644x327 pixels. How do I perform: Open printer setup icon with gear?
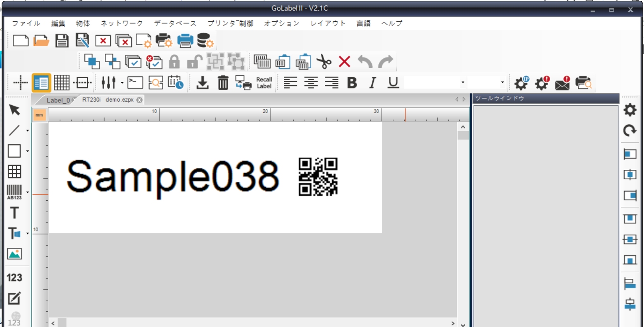pos(164,41)
